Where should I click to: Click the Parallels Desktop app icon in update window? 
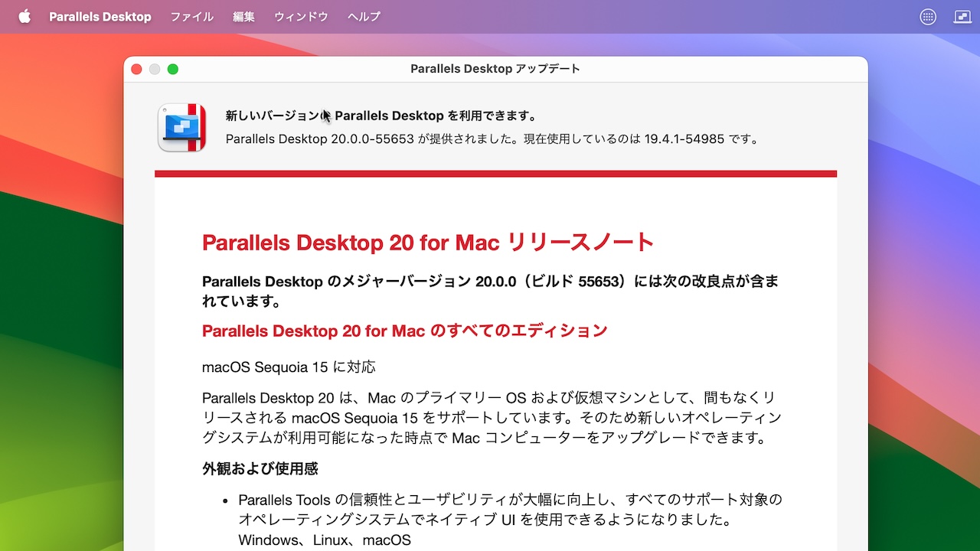point(181,127)
